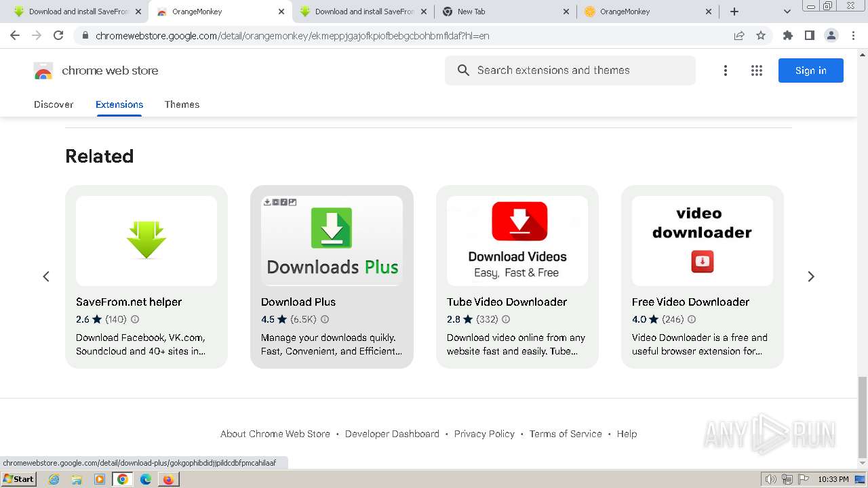This screenshot has width=868, height=488.
Task: Open the Terms of Service link
Action: pos(566,434)
